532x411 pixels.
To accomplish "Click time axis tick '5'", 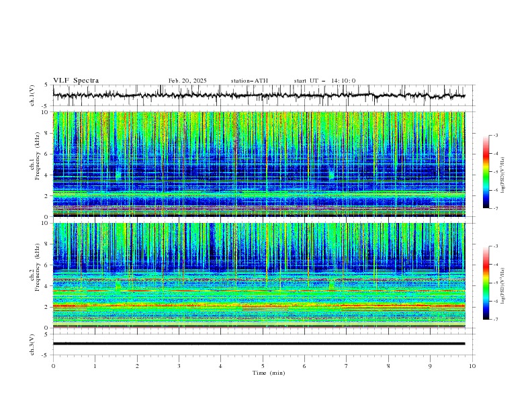I will [x=263, y=366].
